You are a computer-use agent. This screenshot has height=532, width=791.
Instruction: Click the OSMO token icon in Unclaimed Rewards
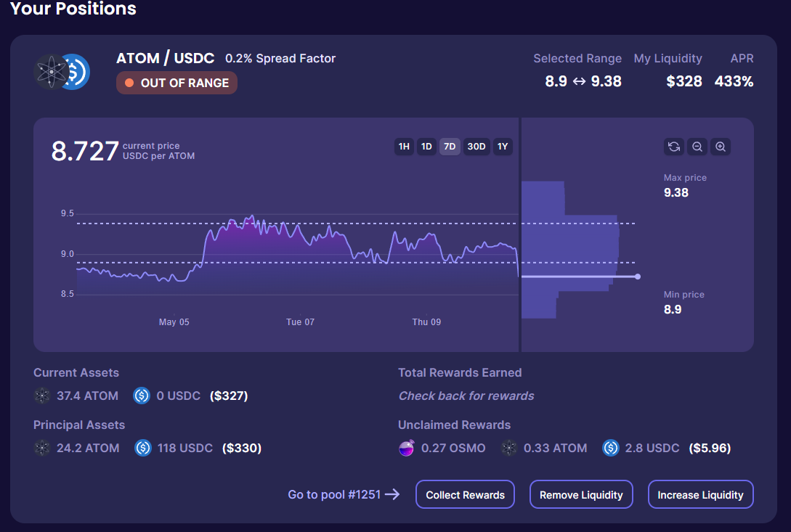tap(407, 449)
